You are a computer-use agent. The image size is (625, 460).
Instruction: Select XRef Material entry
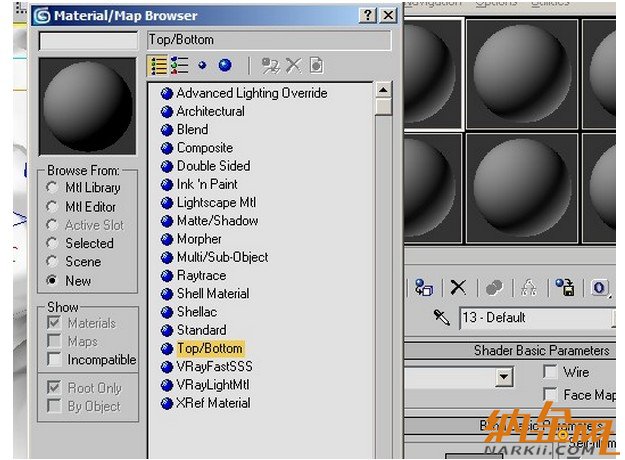pyautogui.click(x=213, y=403)
